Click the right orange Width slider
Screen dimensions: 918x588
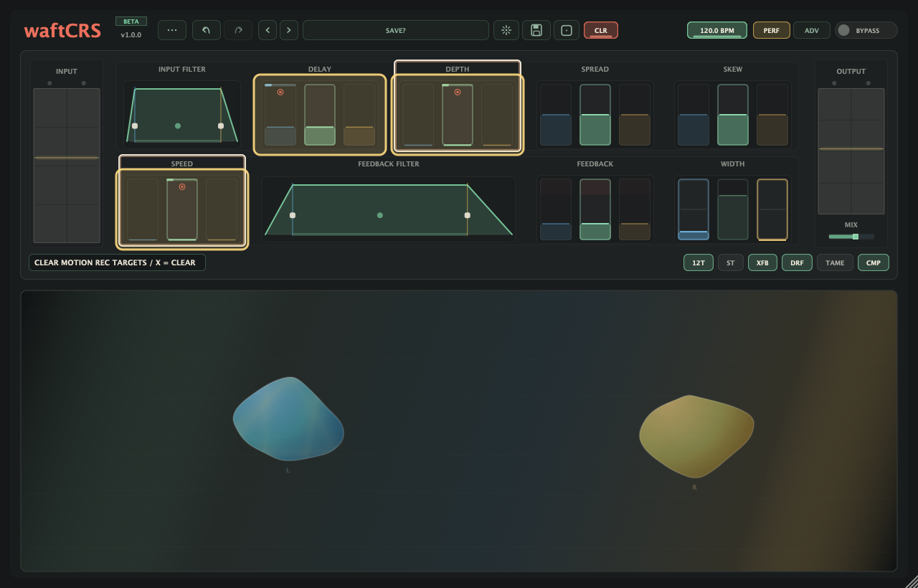tap(772, 209)
